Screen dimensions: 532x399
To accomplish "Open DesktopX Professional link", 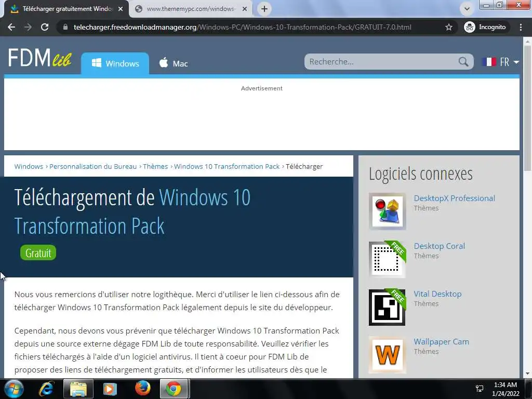I will [x=454, y=198].
